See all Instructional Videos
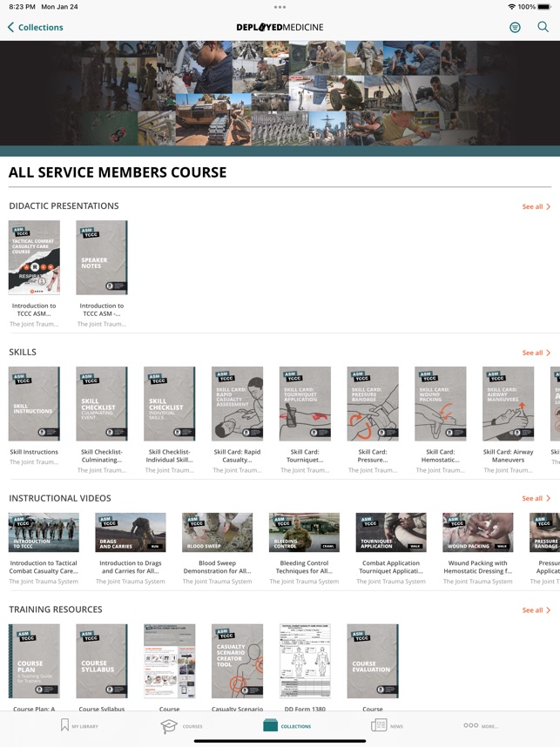Image resolution: width=560 pixels, height=747 pixels. [x=536, y=498]
